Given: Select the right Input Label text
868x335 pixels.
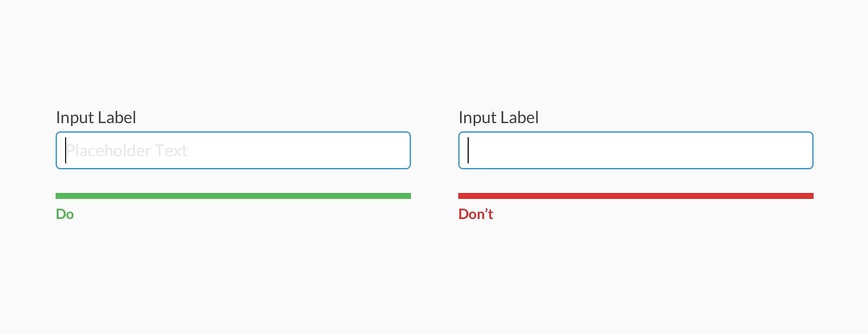Looking at the screenshot, I should (499, 117).
